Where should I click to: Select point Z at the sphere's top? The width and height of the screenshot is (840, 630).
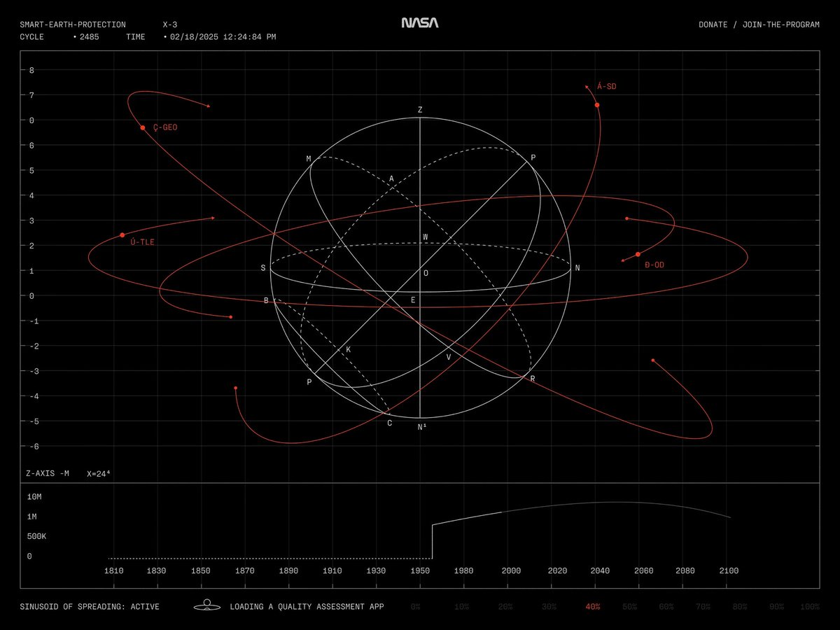pos(420,110)
